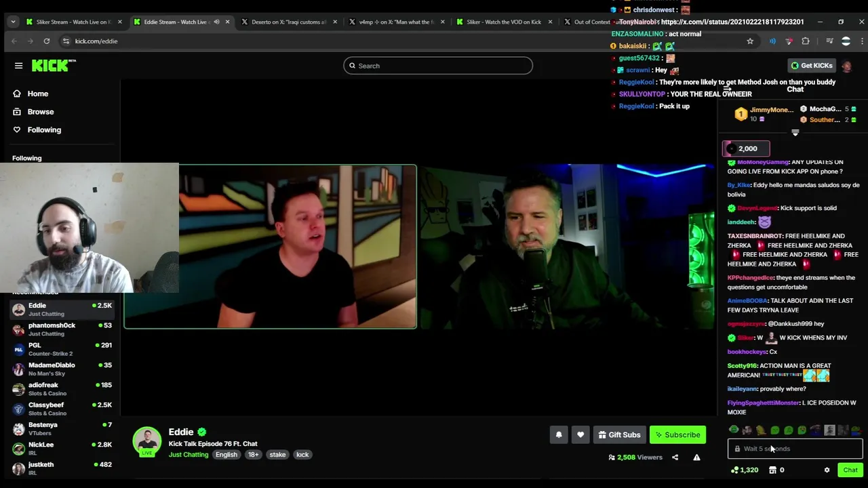Click the Get KICKs button
Viewport: 868px width, 488px height.
(811, 66)
